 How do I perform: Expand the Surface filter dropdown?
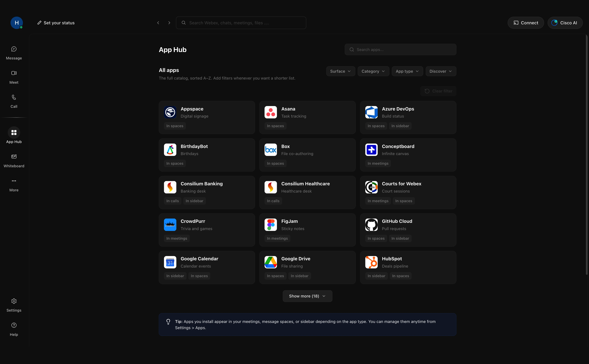(x=341, y=71)
